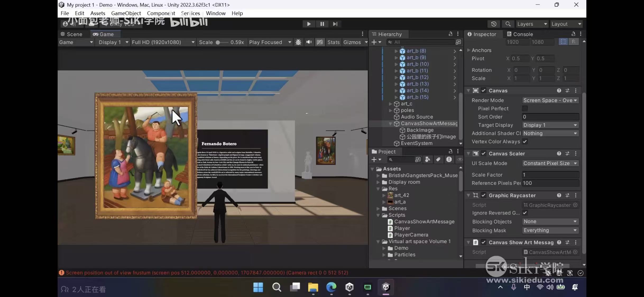Open the Play Focused dropdown

coord(270,42)
